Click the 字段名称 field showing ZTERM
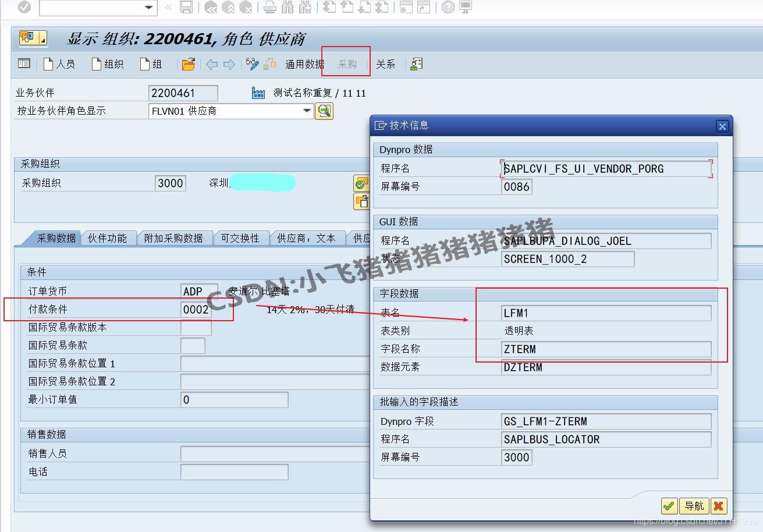The width and height of the screenshot is (763, 532). (x=606, y=349)
